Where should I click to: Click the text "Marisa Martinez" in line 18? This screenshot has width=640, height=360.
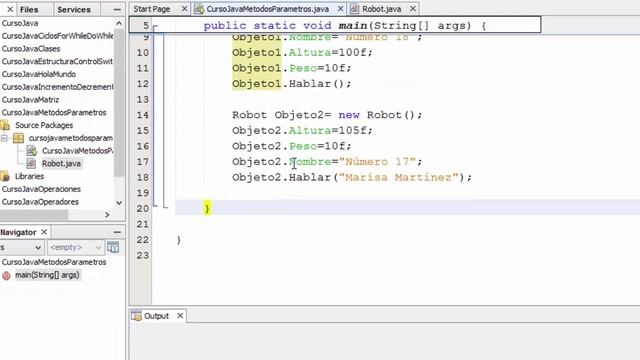[399, 177]
